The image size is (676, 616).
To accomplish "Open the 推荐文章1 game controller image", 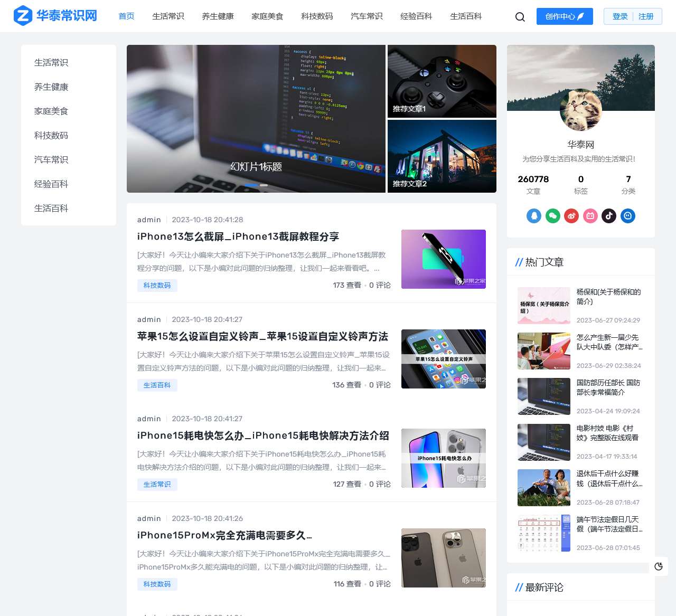I will (x=442, y=81).
